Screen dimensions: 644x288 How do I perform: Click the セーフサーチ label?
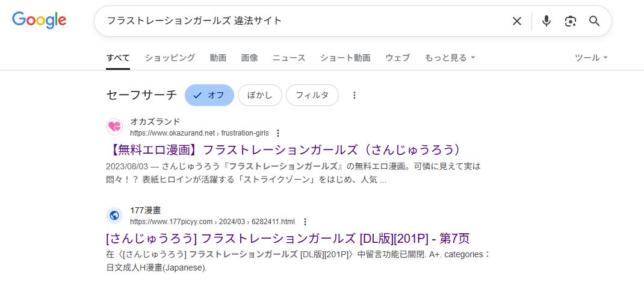pos(141,95)
